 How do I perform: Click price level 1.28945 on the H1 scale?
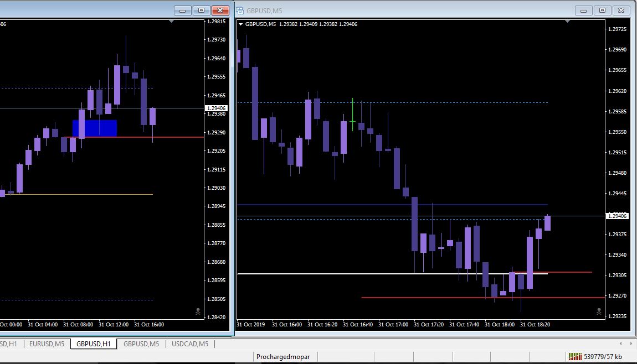point(216,206)
